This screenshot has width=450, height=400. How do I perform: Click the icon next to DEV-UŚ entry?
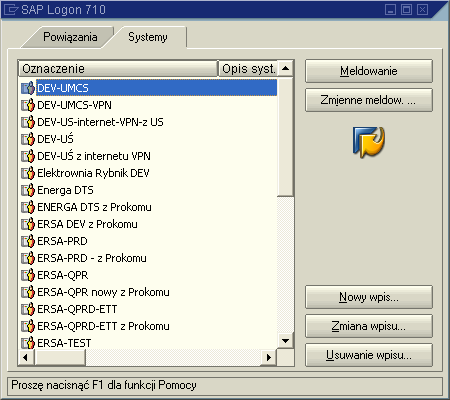28,139
